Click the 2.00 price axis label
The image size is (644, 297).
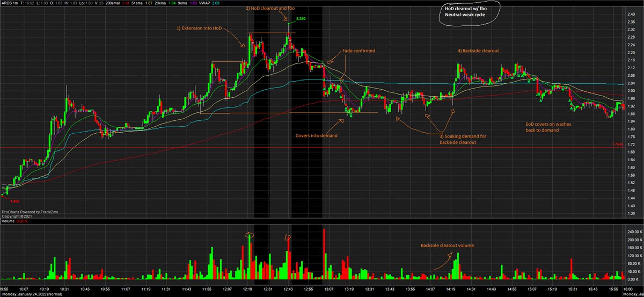[x=631, y=91]
